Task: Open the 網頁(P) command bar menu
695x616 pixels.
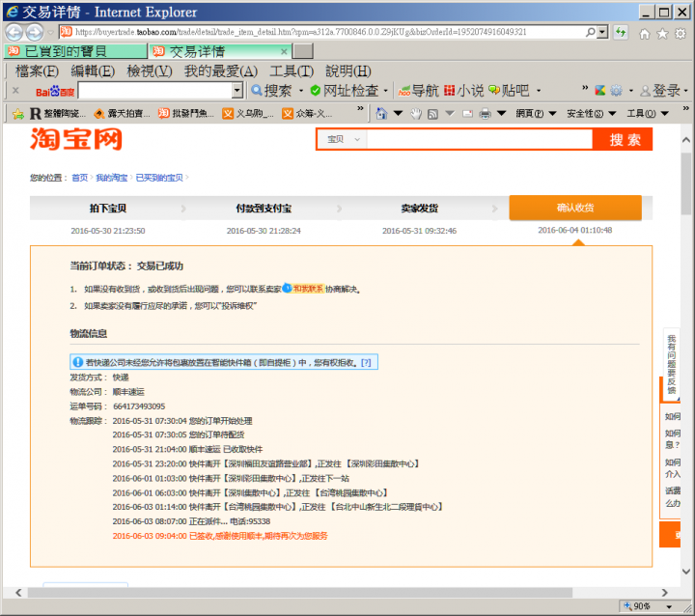Action: point(536,114)
